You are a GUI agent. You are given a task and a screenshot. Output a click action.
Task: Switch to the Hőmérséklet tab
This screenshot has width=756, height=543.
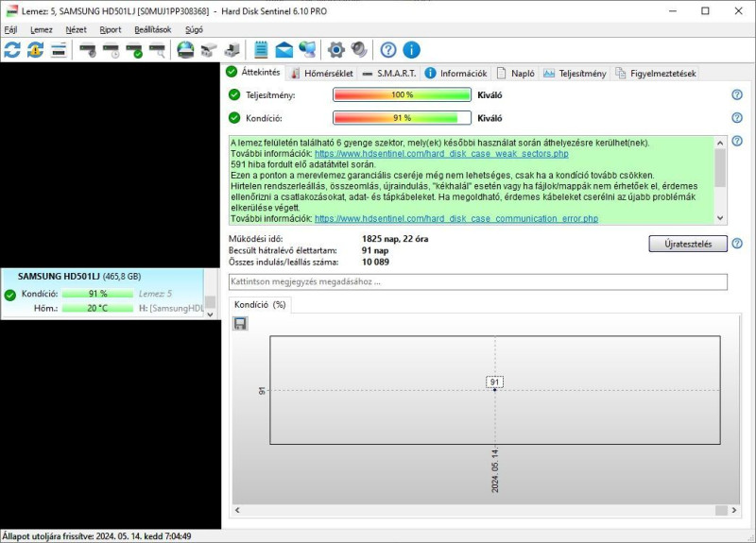pyautogui.click(x=322, y=74)
